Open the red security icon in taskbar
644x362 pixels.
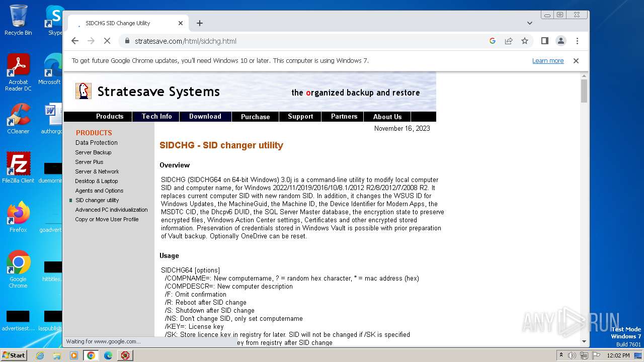[125, 355]
